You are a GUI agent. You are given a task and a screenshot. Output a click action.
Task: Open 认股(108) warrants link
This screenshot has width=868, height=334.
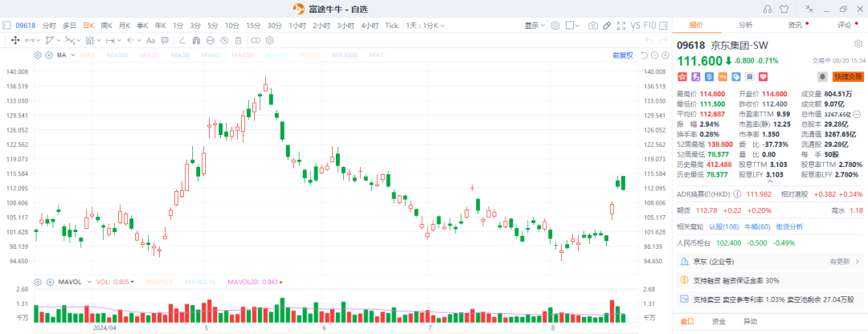[x=724, y=226]
